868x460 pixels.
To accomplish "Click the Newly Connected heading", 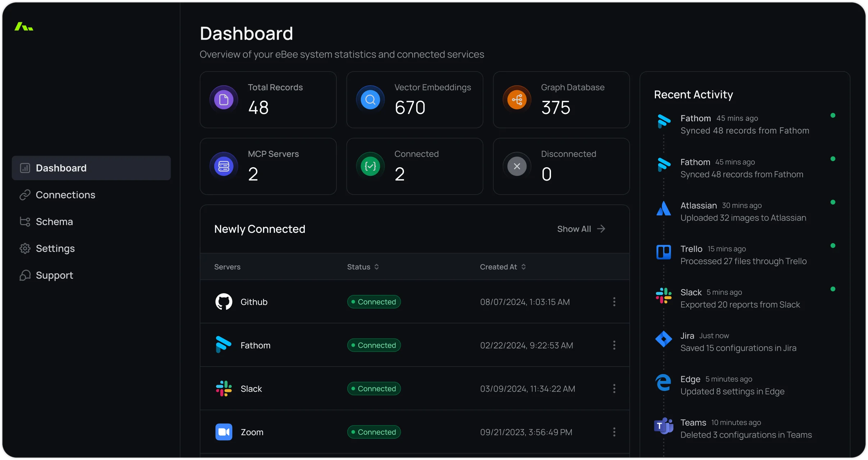I will 260,229.
